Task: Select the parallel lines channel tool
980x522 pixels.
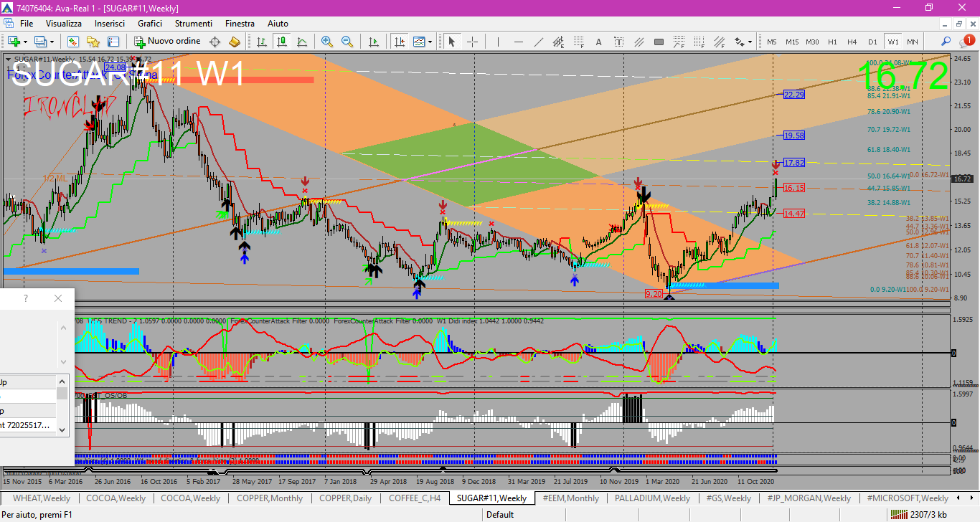Action: 639,42
